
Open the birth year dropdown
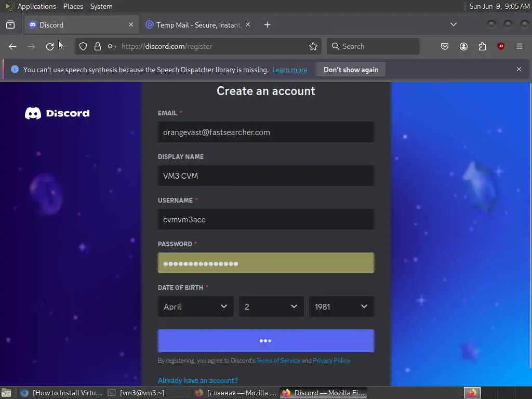click(342, 307)
